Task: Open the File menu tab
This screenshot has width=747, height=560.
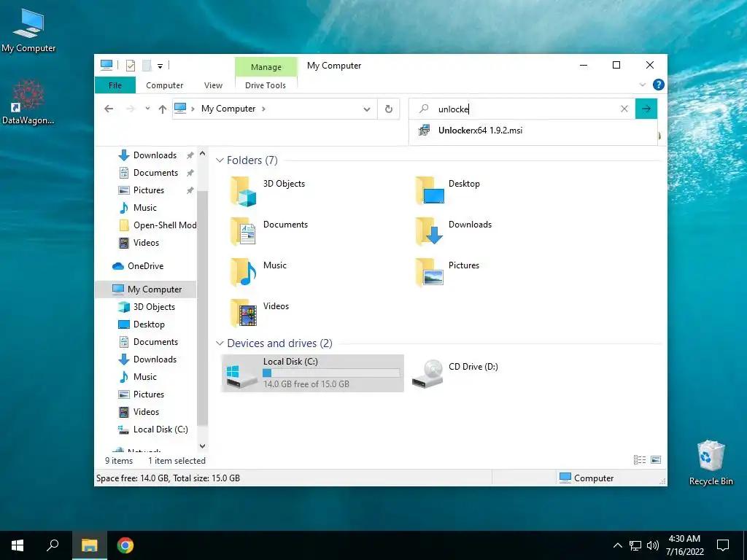Action: coord(115,85)
